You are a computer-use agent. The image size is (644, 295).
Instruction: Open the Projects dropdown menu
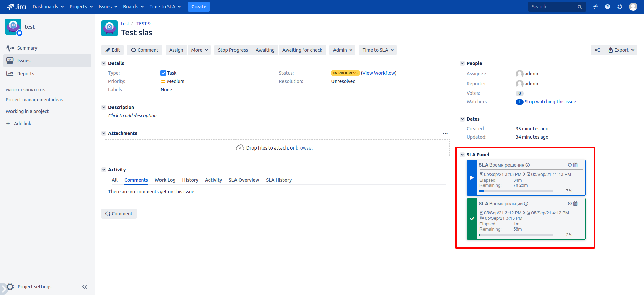coord(81,7)
